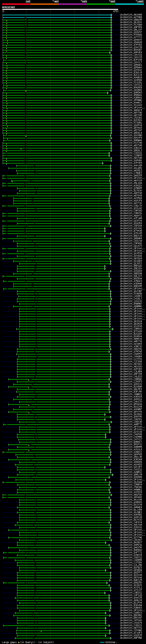This screenshot has height=644, width=146.
Task: Click the UniRef100_P05466 label
Action: click(131, 35)
